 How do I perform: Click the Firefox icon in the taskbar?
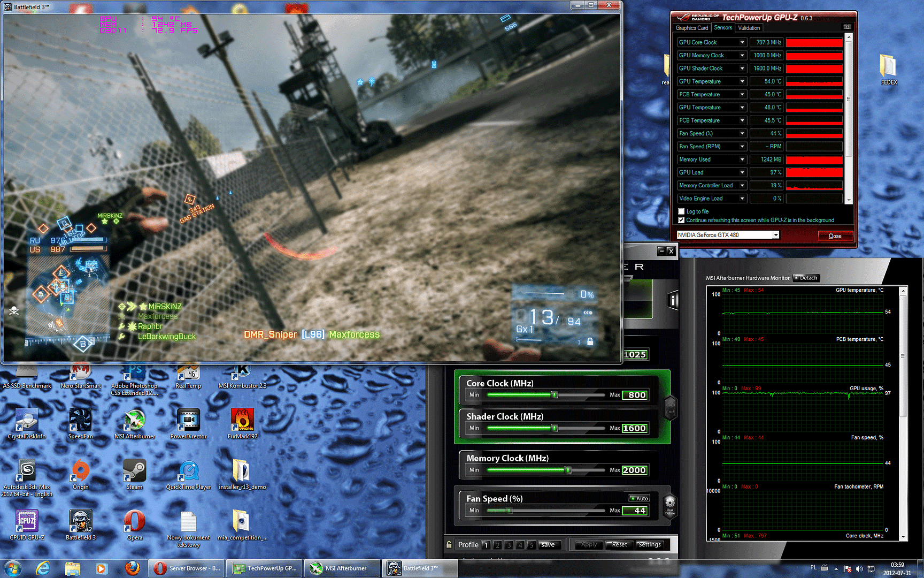(132, 568)
